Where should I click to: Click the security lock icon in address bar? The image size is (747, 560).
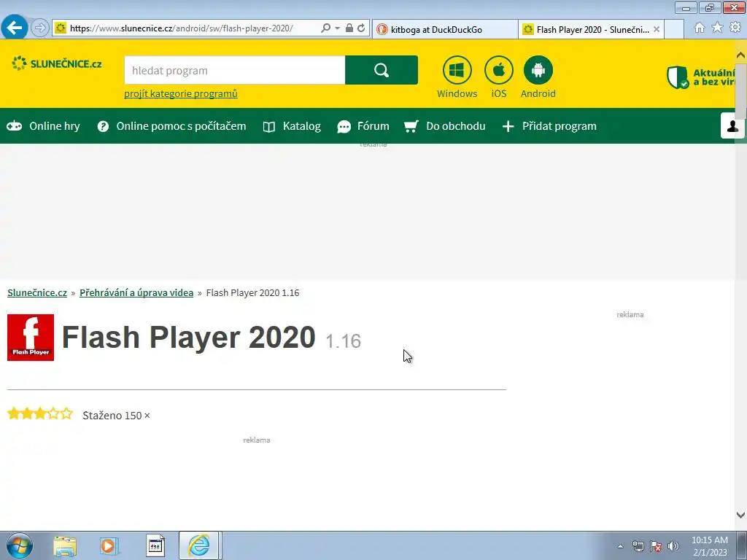(349, 28)
